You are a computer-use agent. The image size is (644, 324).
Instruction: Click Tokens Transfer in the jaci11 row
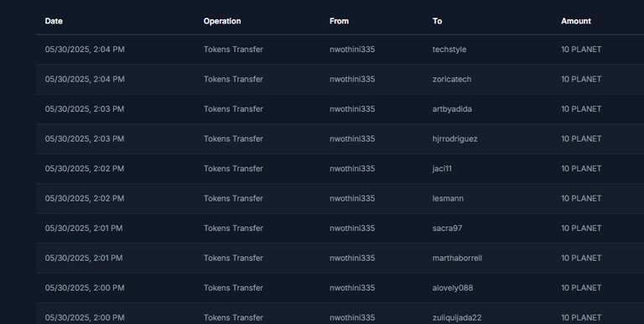click(233, 169)
